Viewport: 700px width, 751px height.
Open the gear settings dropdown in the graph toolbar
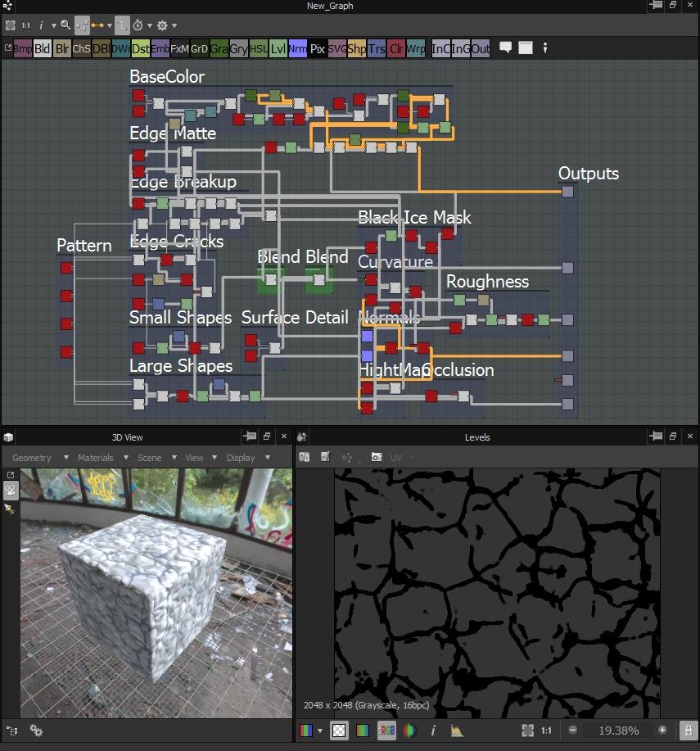(162, 25)
